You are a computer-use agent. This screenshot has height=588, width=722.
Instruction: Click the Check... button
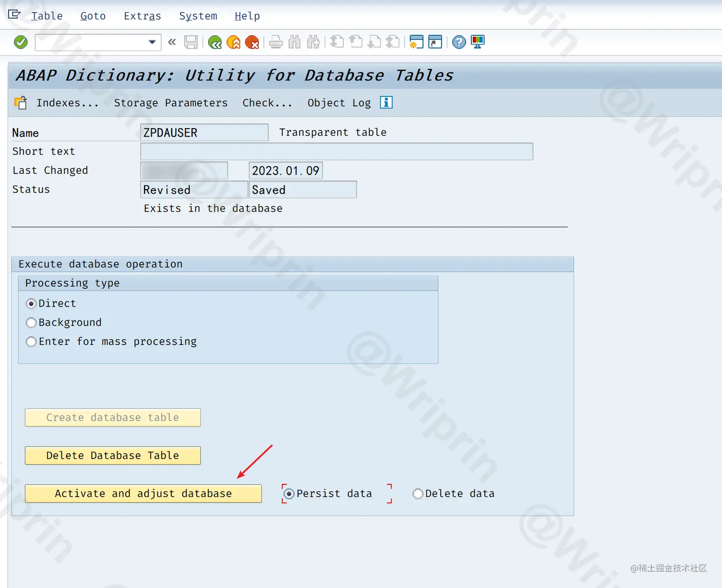point(267,103)
